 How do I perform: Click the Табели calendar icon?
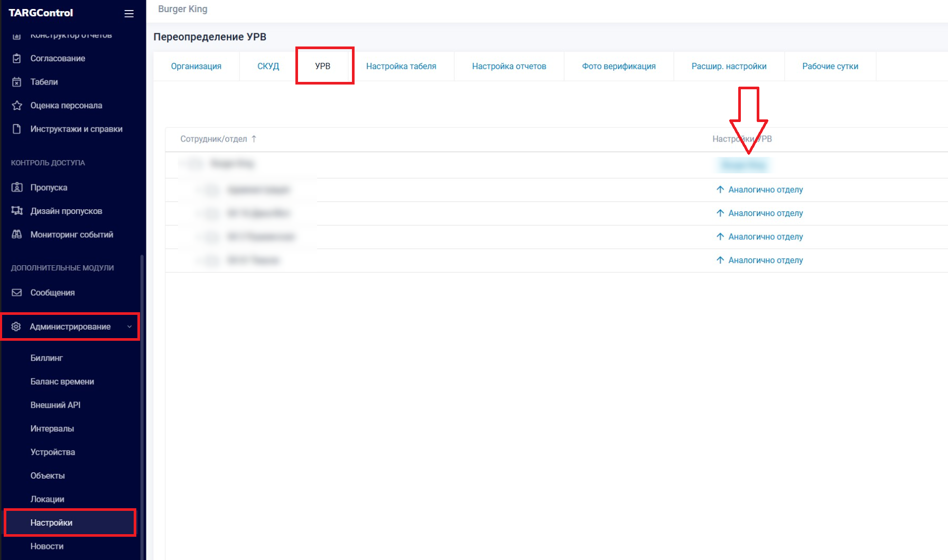[17, 82]
